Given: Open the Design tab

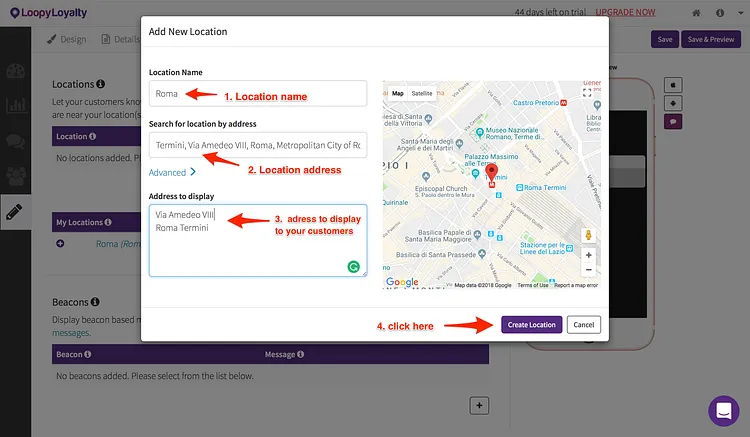Looking at the screenshot, I should pyautogui.click(x=66, y=39).
